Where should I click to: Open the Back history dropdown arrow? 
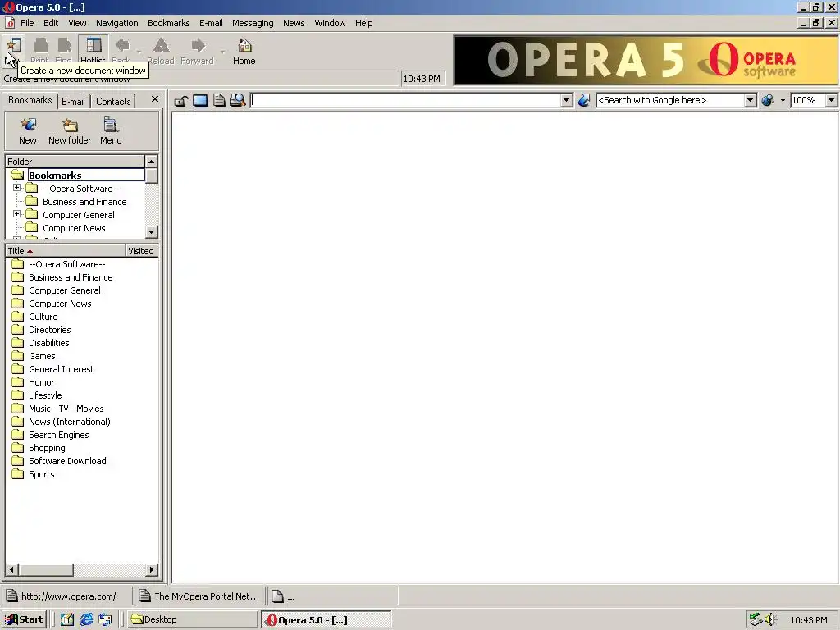pyautogui.click(x=139, y=52)
